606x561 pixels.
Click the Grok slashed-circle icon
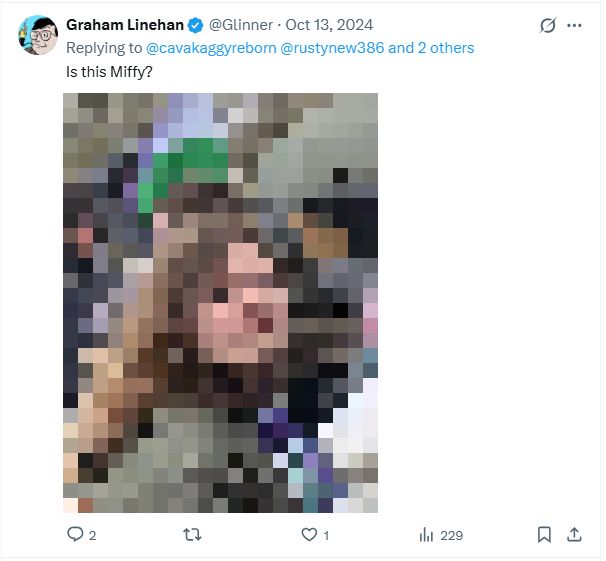(x=548, y=25)
